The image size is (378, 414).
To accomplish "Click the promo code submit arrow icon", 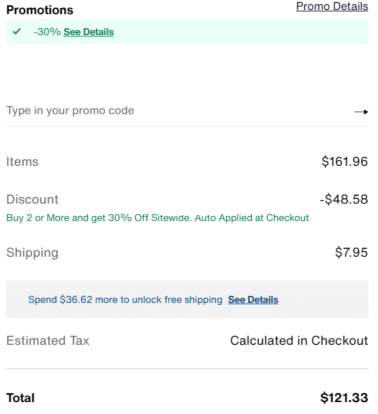I will [x=361, y=112].
